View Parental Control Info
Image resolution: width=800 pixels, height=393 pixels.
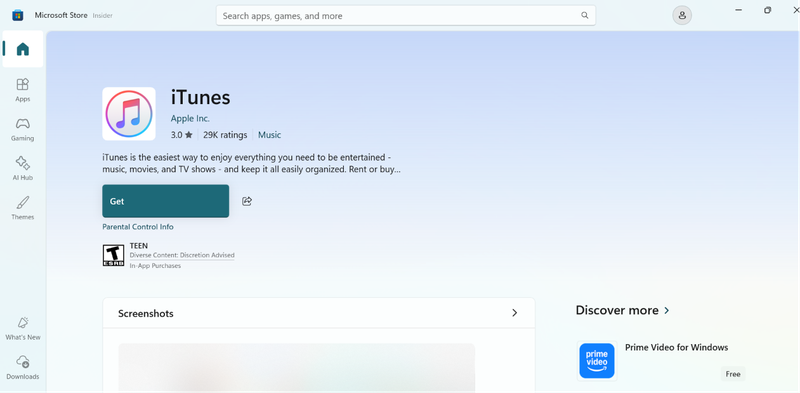tap(138, 227)
